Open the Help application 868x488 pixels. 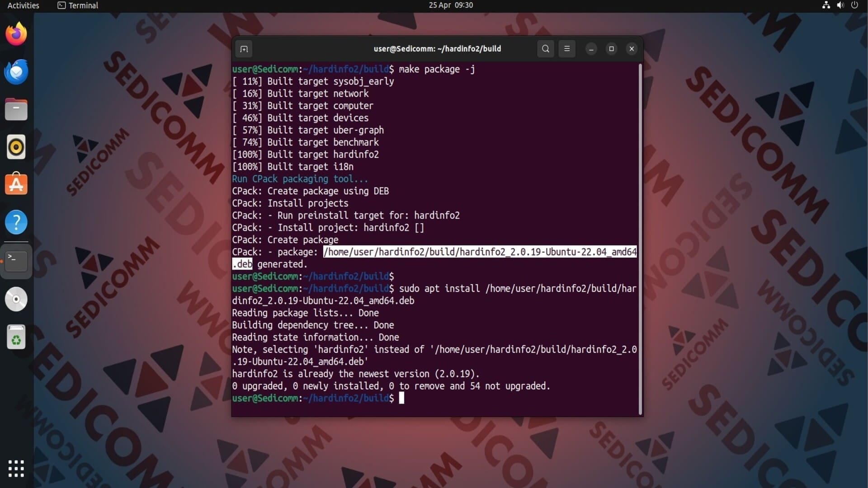pyautogui.click(x=16, y=222)
